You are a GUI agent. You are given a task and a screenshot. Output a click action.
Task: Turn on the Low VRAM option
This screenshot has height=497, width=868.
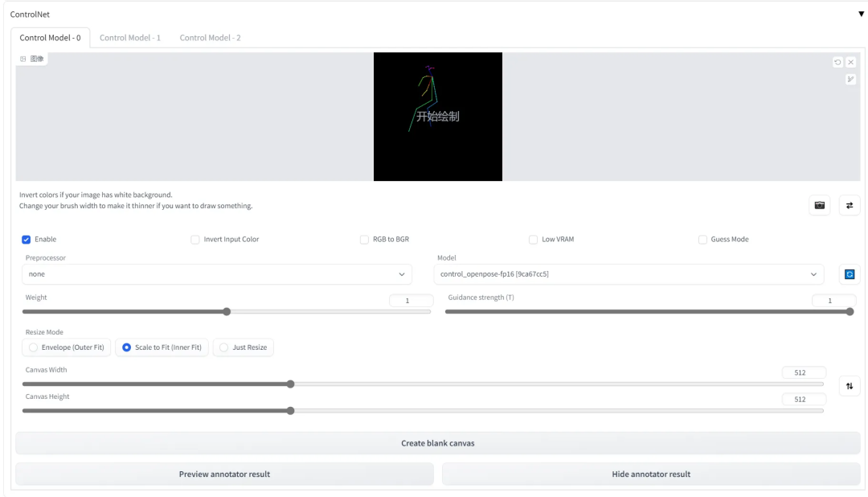pyautogui.click(x=533, y=240)
